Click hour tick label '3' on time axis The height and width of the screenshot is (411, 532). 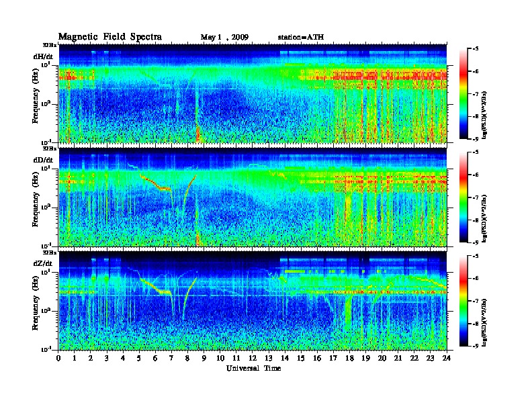107,358
